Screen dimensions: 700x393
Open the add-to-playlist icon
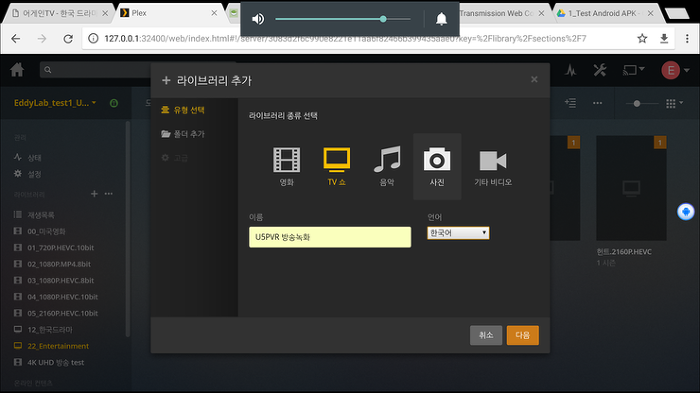coord(570,103)
